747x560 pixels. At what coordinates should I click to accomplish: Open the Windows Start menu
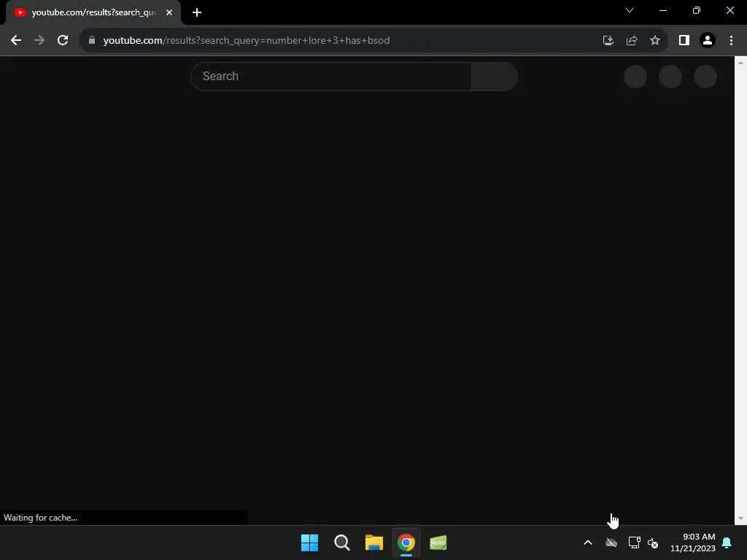[309, 542]
